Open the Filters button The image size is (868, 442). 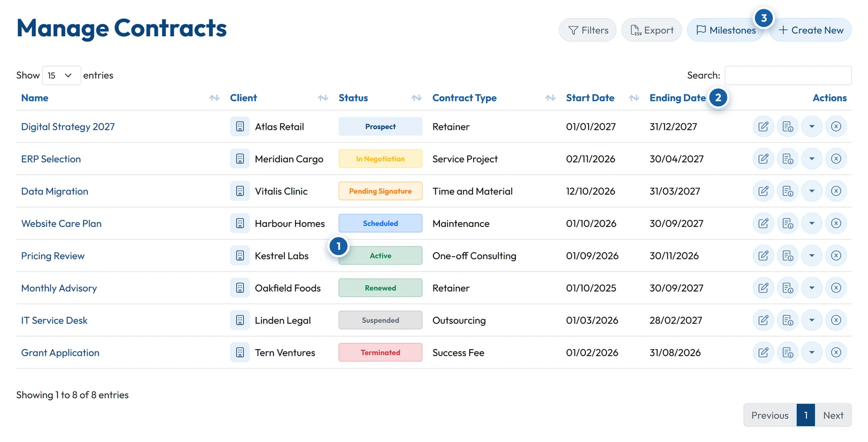(x=588, y=30)
